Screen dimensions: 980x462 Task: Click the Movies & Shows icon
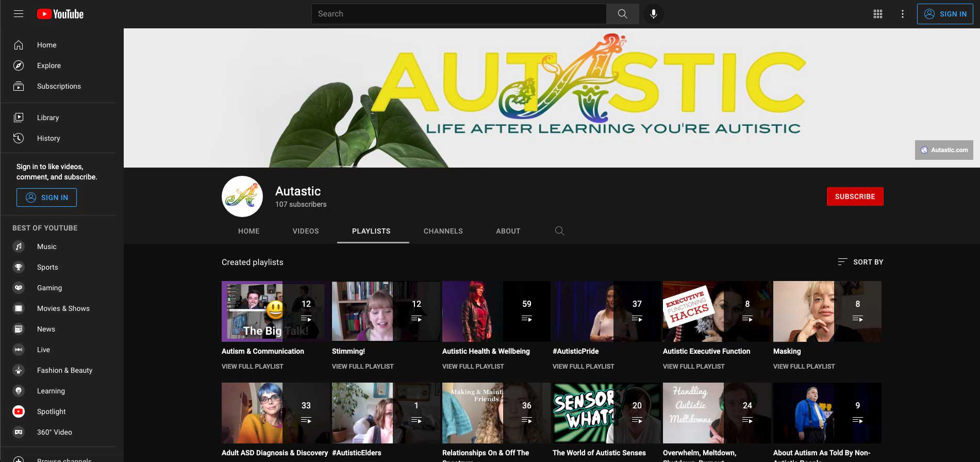click(19, 308)
